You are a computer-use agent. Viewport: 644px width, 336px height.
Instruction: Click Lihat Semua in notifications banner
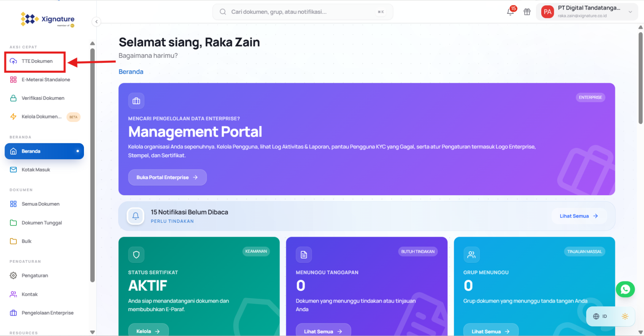pyautogui.click(x=579, y=216)
